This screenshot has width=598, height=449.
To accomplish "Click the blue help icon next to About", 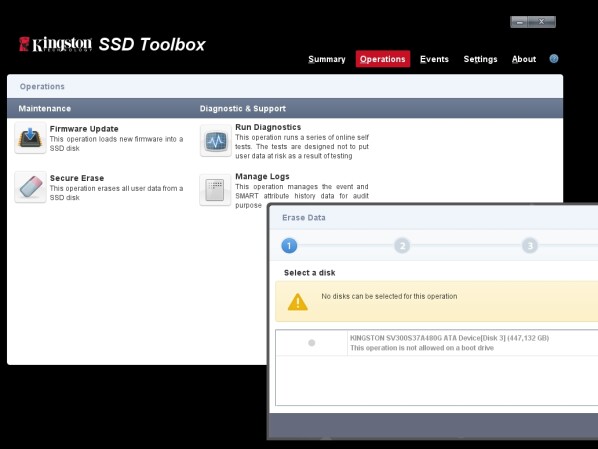I will click(x=554, y=58).
